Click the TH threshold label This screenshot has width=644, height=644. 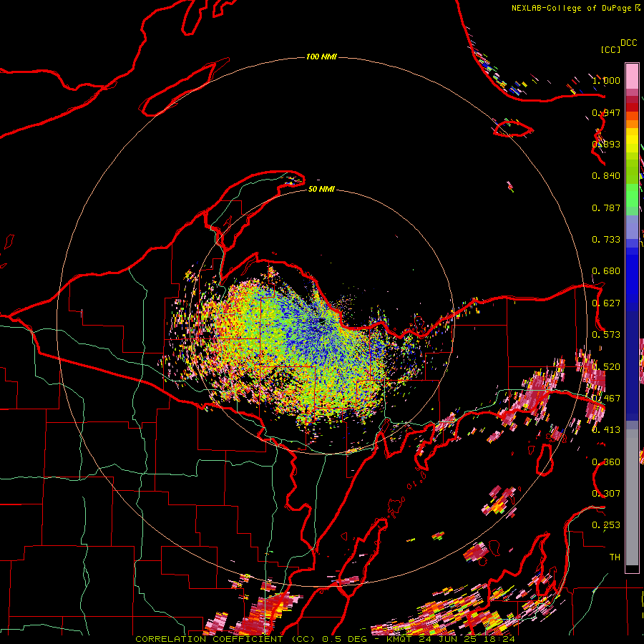[615, 557]
